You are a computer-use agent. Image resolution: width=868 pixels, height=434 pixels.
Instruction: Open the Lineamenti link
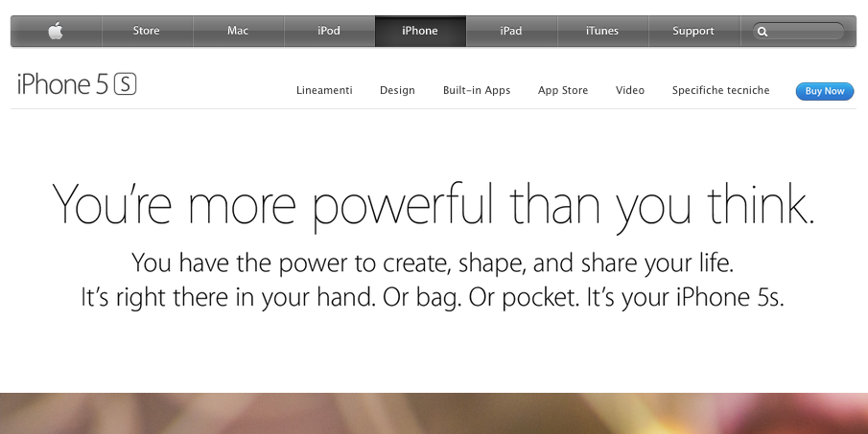point(324,90)
